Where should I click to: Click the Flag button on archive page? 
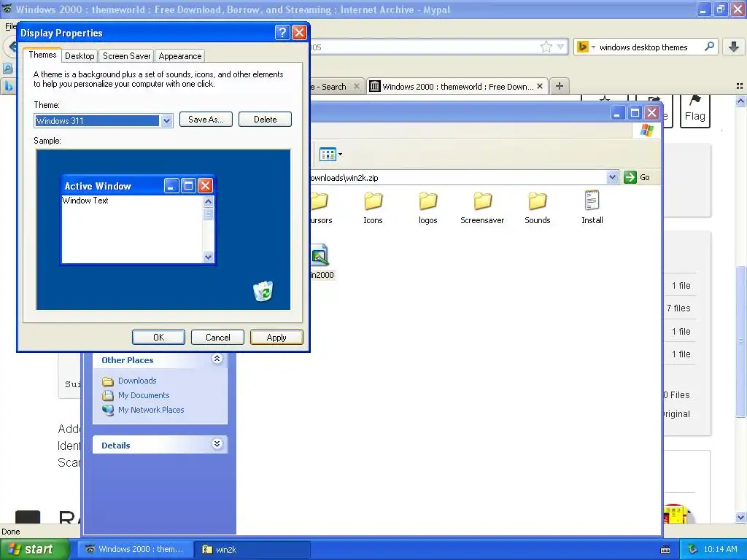[694, 109]
